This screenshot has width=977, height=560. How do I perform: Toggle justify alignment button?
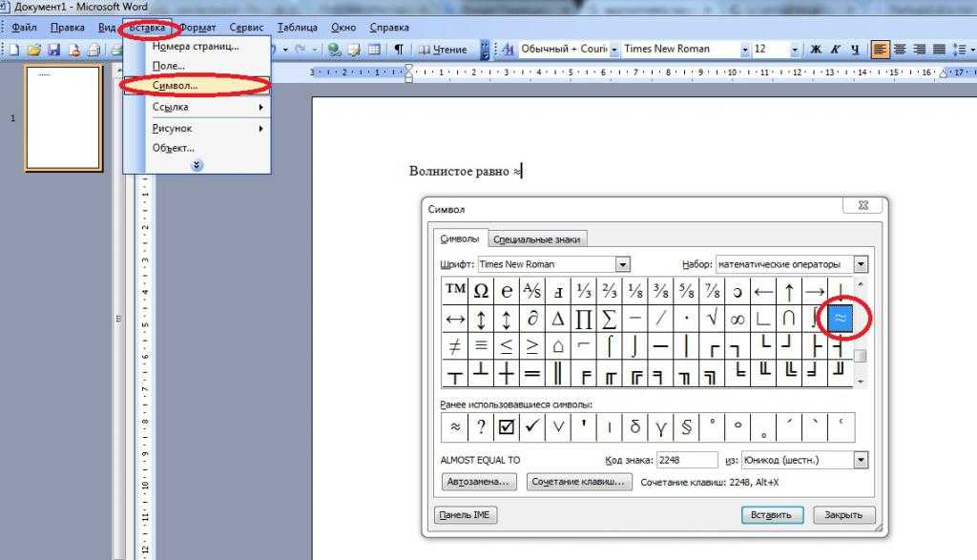[939, 50]
